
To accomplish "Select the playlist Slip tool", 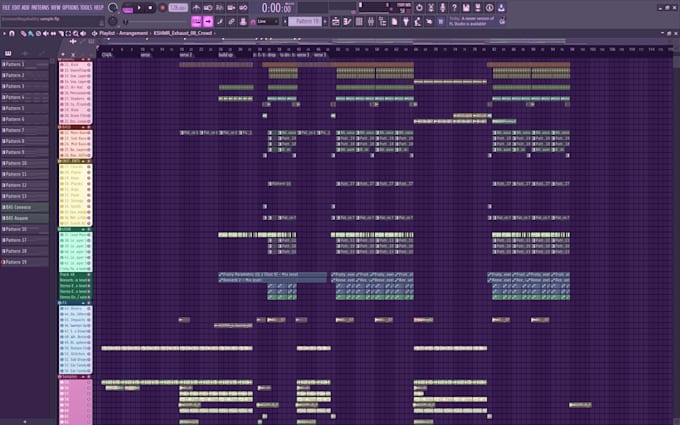I will tap(53, 33).
